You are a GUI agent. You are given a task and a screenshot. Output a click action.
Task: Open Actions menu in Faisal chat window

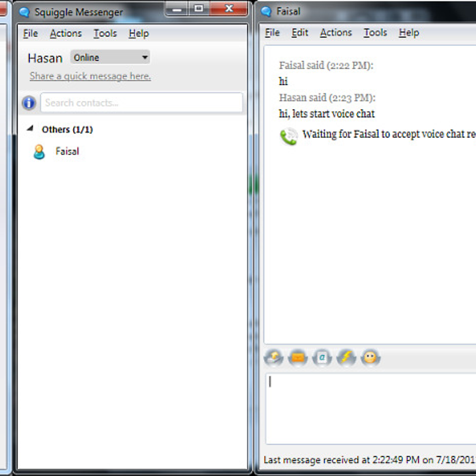click(336, 33)
